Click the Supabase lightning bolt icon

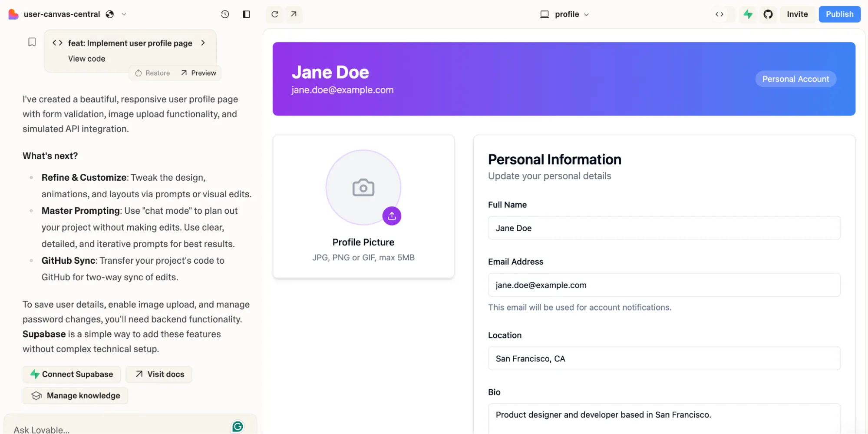tap(748, 14)
